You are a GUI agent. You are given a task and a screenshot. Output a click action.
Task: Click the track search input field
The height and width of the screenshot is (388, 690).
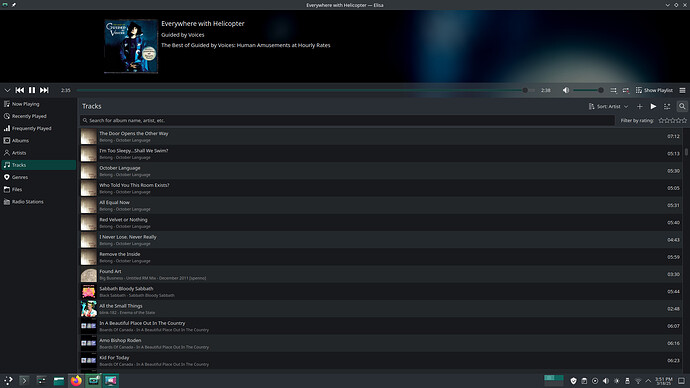pyautogui.click(x=347, y=120)
